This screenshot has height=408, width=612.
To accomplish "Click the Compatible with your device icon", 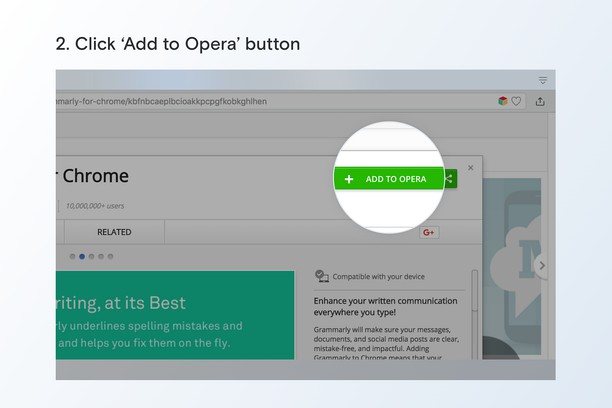I will point(322,276).
